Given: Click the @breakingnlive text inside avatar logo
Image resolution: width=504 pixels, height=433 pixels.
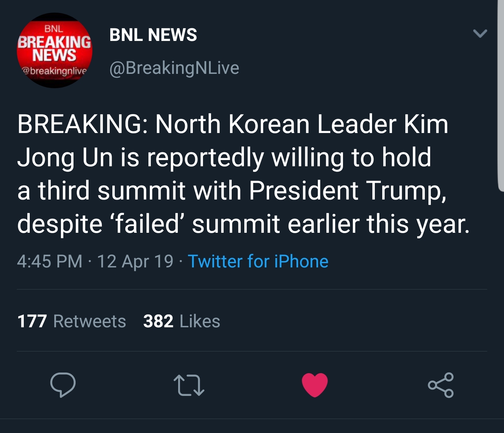Looking at the screenshot, I should (55, 71).
